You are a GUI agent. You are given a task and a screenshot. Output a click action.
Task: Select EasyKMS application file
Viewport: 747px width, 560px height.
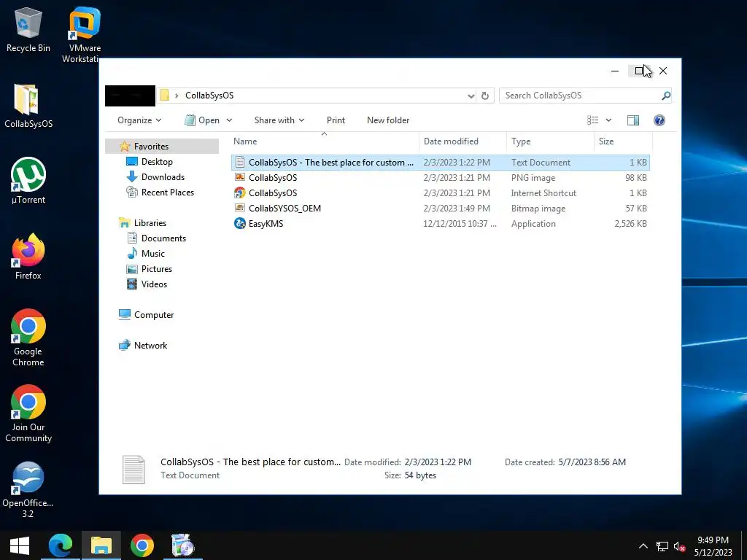click(x=440, y=223)
